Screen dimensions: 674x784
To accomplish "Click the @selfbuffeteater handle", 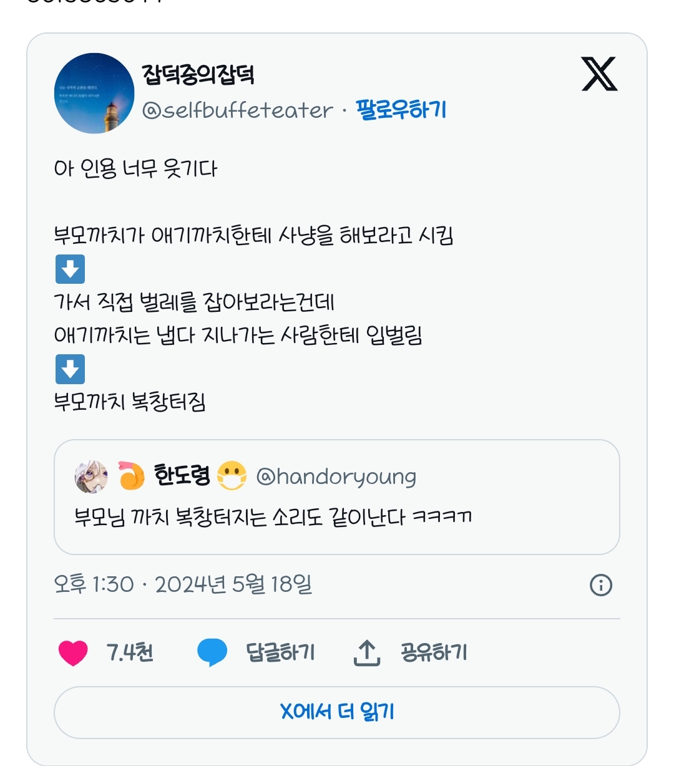I will click(x=237, y=110).
